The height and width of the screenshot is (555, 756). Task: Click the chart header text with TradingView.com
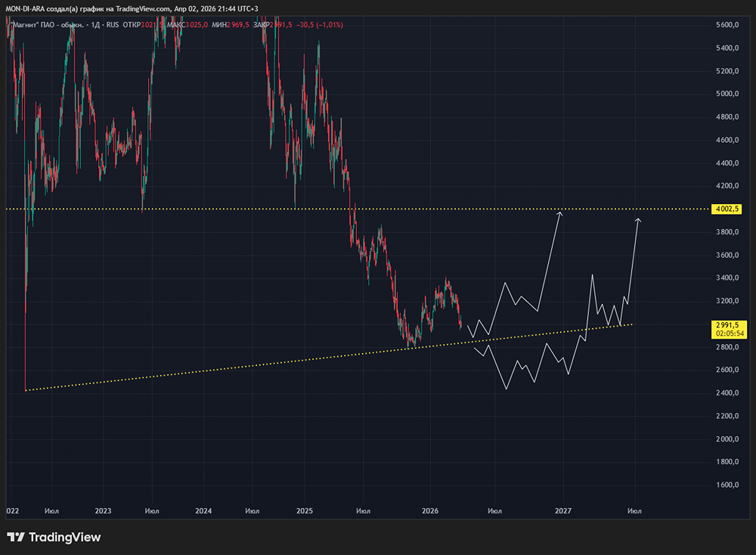132,8
